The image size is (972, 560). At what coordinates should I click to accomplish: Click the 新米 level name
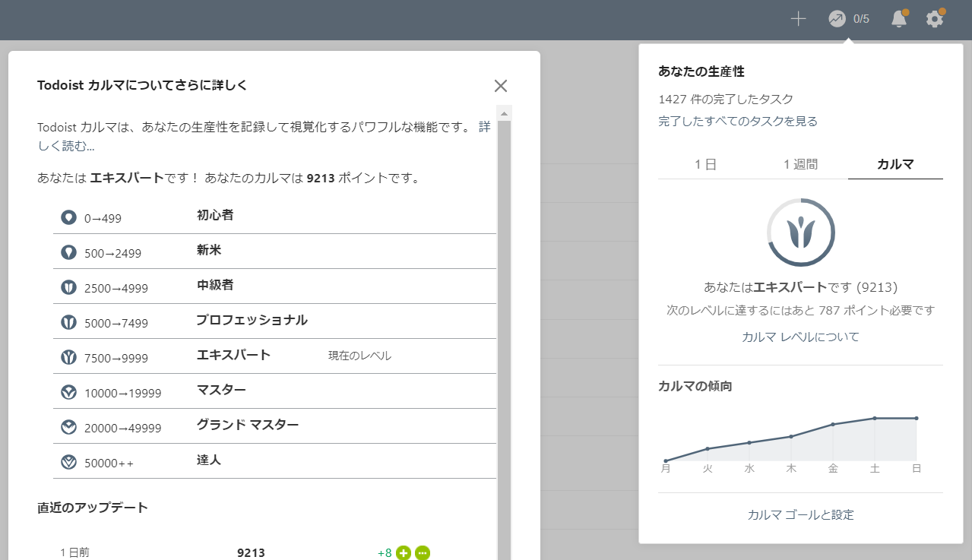tap(209, 250)
